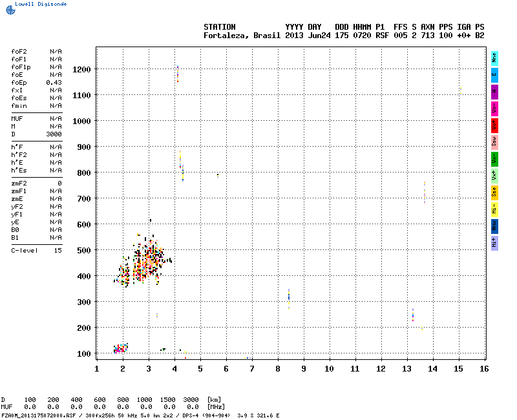Image resolution: width=517 pixels, height=420 pixels.
Task: Click the FZA0M file name footer text
Action: coord(39,415)
